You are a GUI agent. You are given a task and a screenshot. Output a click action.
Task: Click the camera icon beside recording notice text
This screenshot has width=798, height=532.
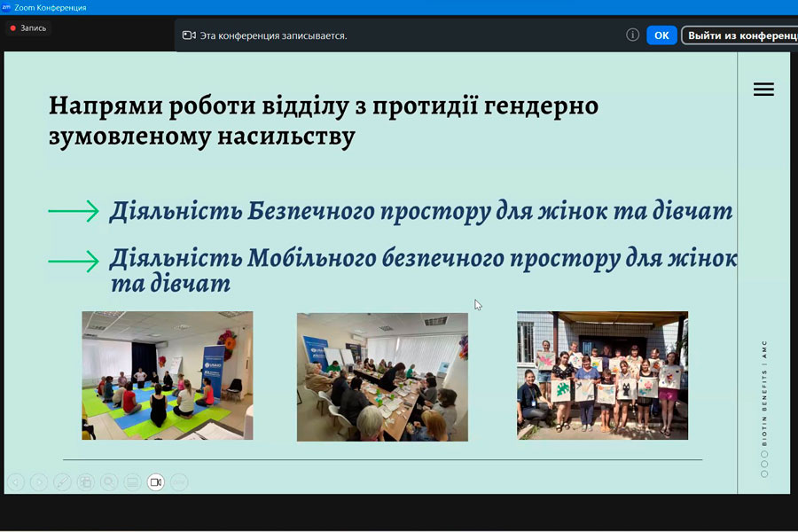coord(189,35)
